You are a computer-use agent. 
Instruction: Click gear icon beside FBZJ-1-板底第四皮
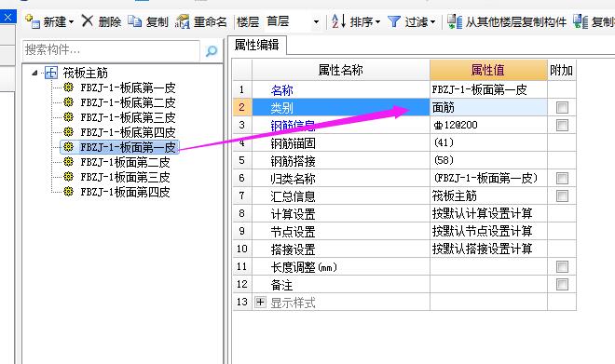[x=69, y=132]
